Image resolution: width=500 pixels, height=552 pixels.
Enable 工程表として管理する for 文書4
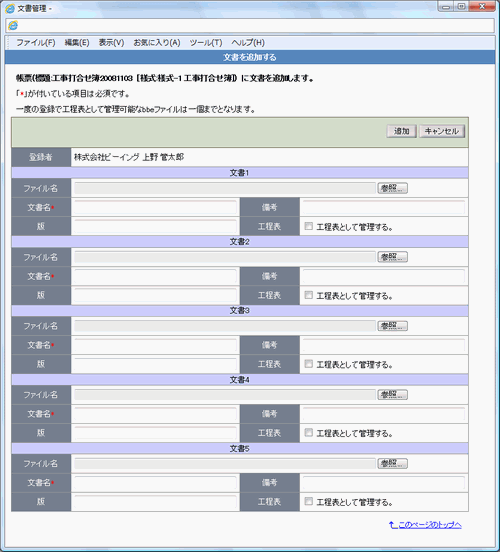click(308, 433)
